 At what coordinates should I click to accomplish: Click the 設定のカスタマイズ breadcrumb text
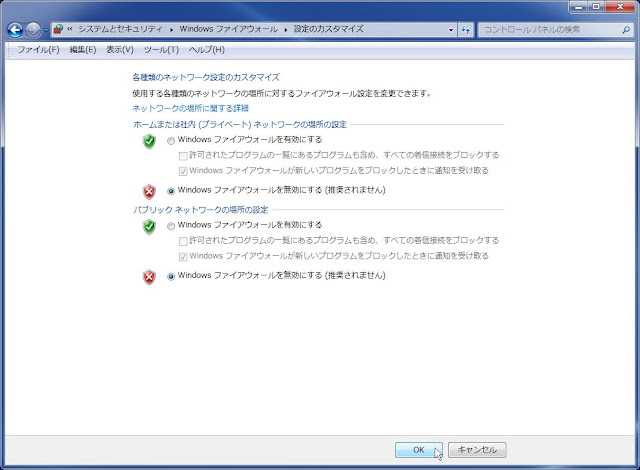pos(329,29)
